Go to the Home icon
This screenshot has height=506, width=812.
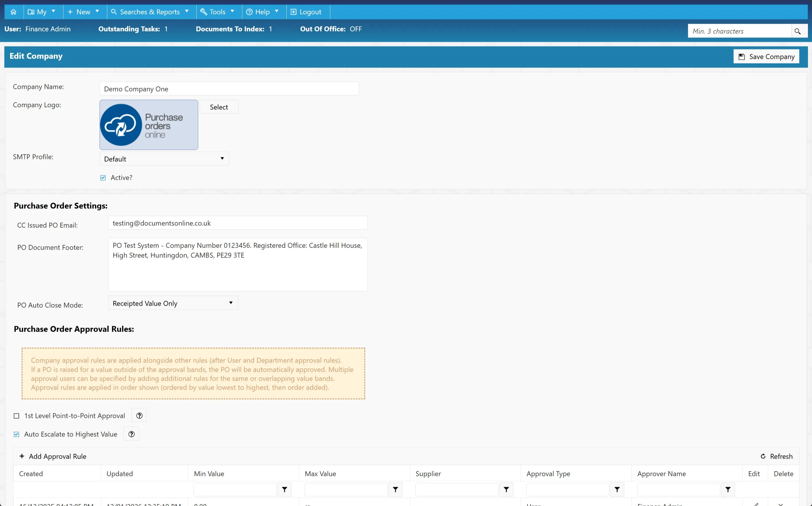coord(13,12)
